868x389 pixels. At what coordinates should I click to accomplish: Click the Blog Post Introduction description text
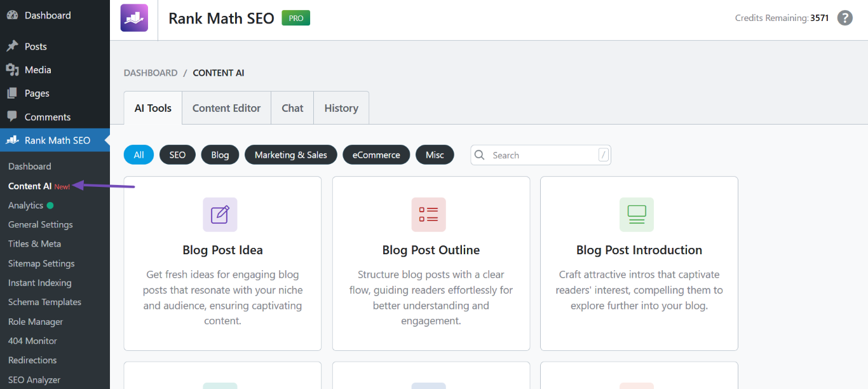tap(639, 290)
